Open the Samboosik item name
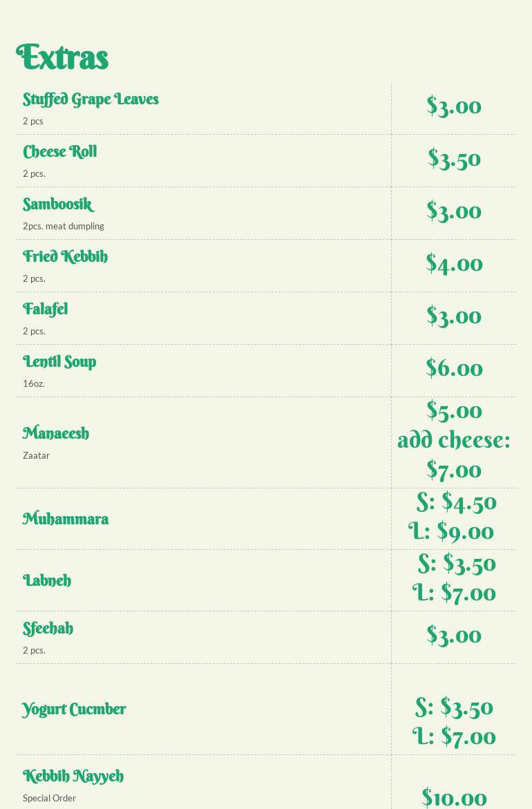Image resolution: width=532 pixels, height=809 pixels. (x=58, y=204)
